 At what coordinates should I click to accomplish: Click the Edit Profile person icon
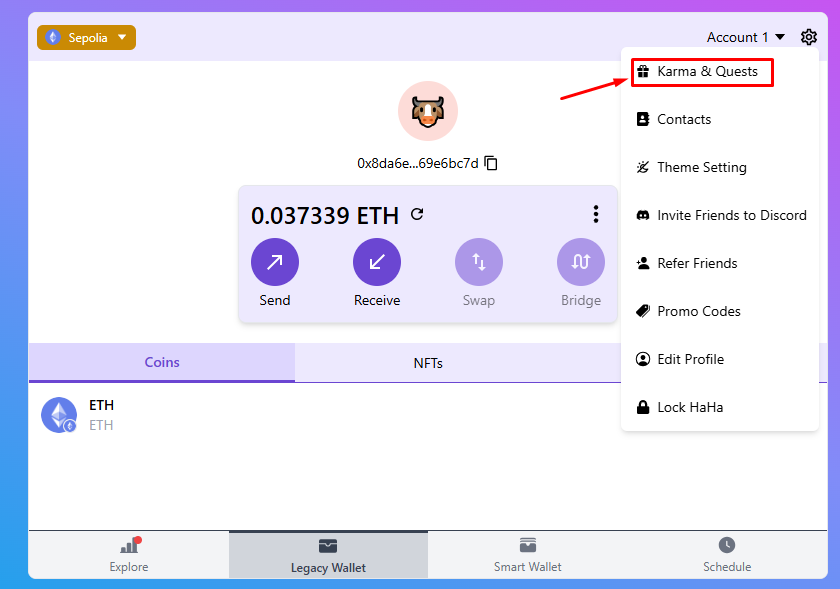[x=643, y=359]
